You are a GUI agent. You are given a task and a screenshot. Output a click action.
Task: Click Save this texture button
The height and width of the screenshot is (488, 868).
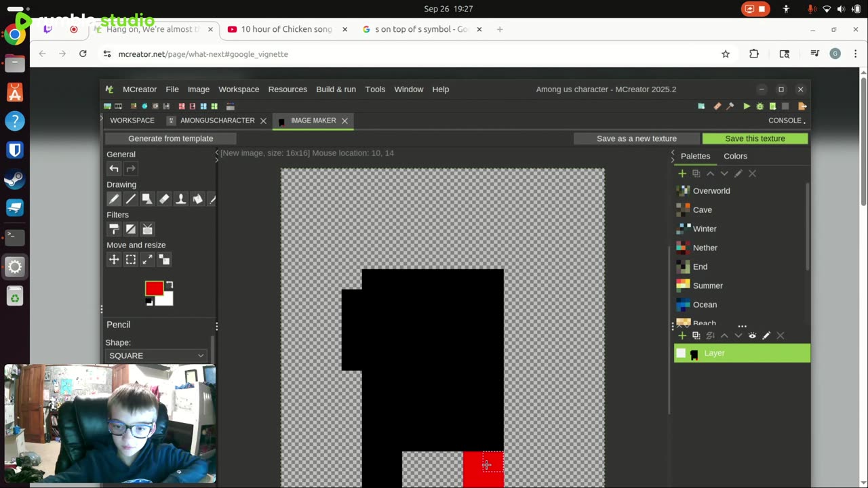(x=755, y=138)
